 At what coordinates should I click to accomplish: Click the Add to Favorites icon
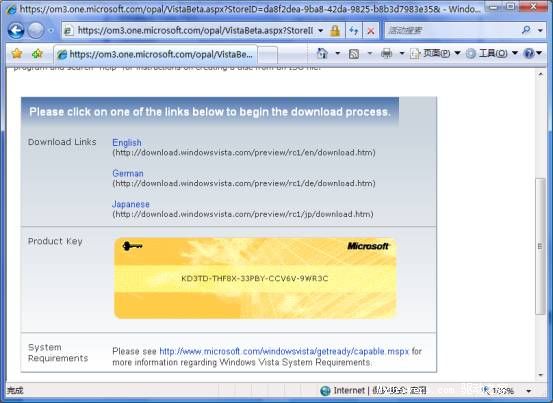[37, 54]
